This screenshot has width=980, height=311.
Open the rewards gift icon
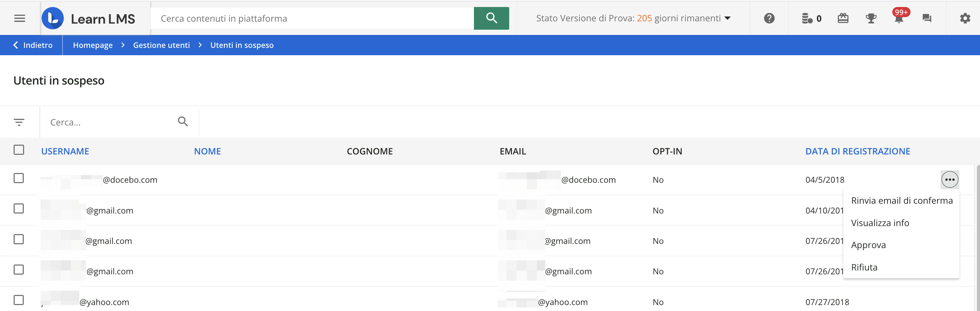point(843,18)
